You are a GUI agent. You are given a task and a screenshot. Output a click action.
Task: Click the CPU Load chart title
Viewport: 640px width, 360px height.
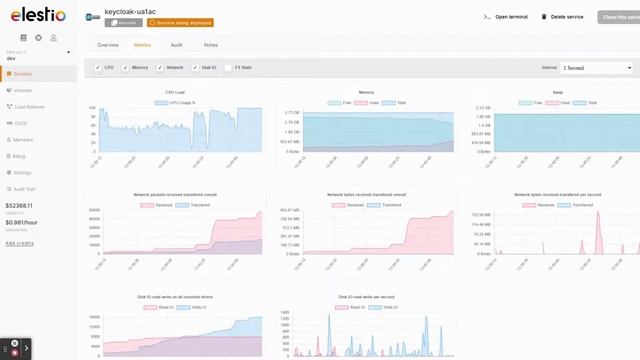tap(175, 93)
